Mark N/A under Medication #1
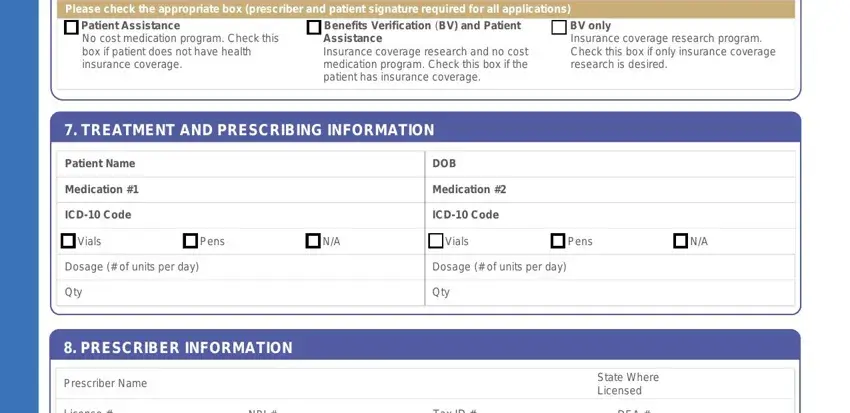Image resolution: width=850 pixels, height=413 pixels. click(313, 241)
